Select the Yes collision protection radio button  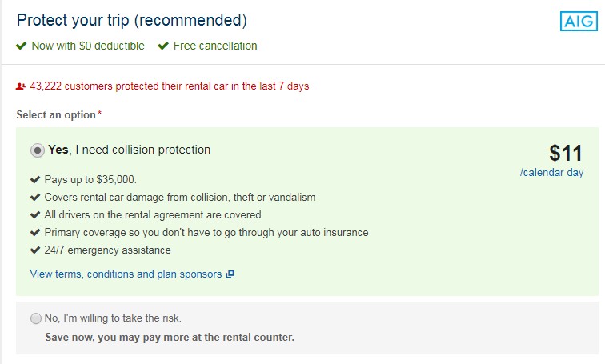click(38, 150)
